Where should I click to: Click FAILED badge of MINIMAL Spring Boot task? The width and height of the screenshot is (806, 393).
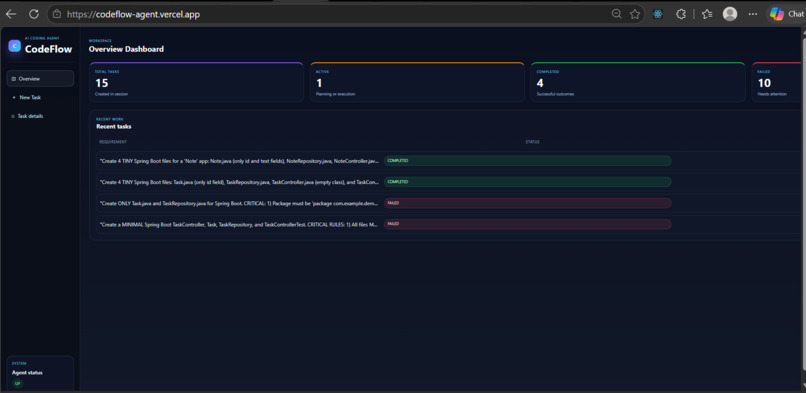point(527,224)
